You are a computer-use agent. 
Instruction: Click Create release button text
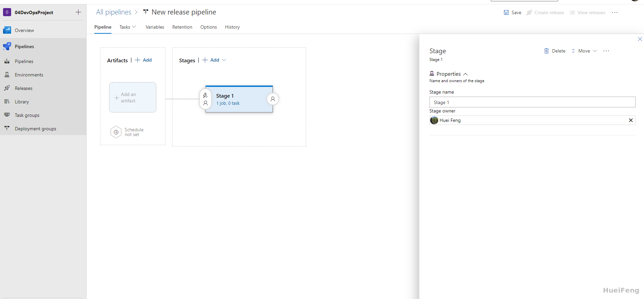pos(549,12)
